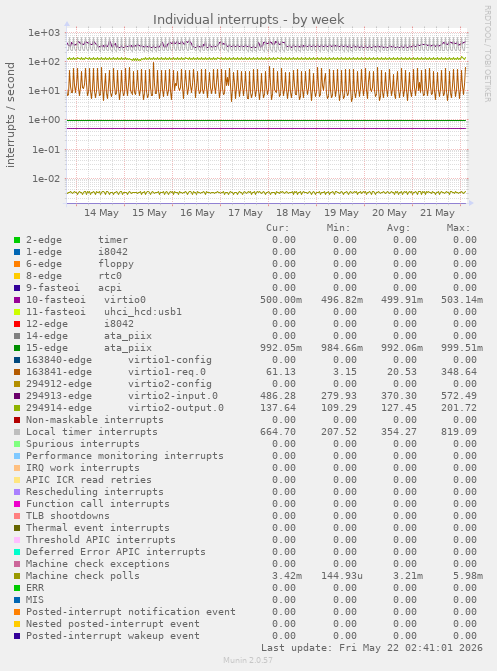Click the Max: column header
Viewport: 497px width, 671px height.
tap(458, 228)
